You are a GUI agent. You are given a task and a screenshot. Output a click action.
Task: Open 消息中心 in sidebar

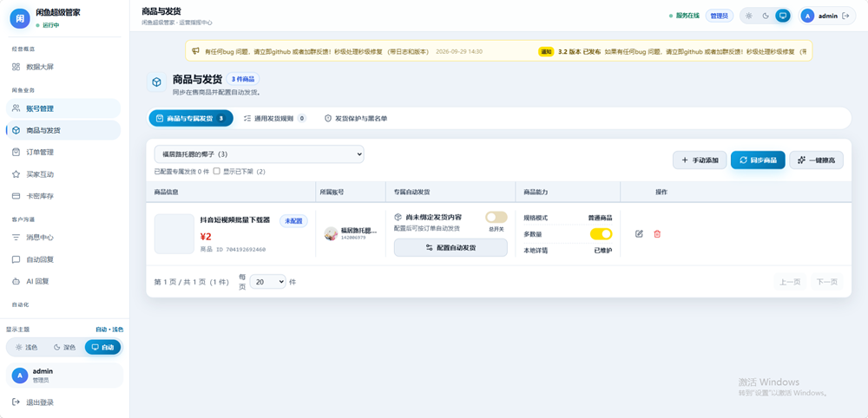tap(63, 238)
